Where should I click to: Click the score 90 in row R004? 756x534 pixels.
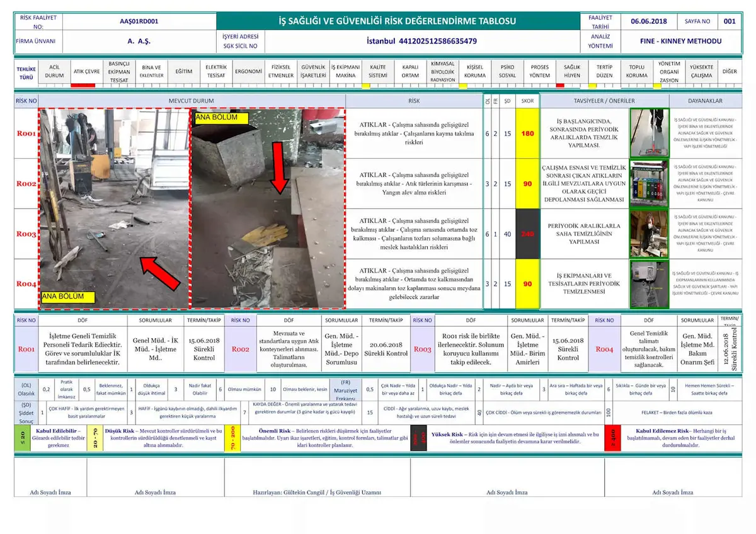[527, 283]
